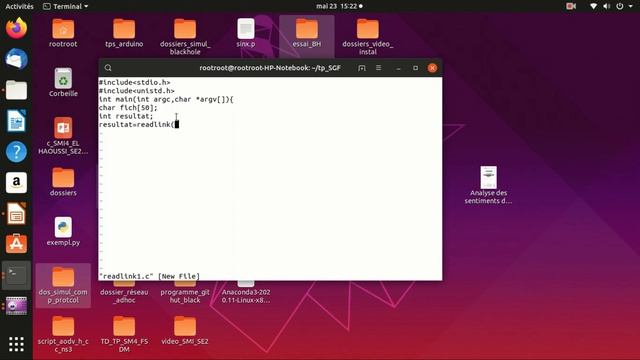Image resolution: width=640 pixels, height=360 pixels.
Task: Select the tps_arduino folder
Action: pos(124,33)
